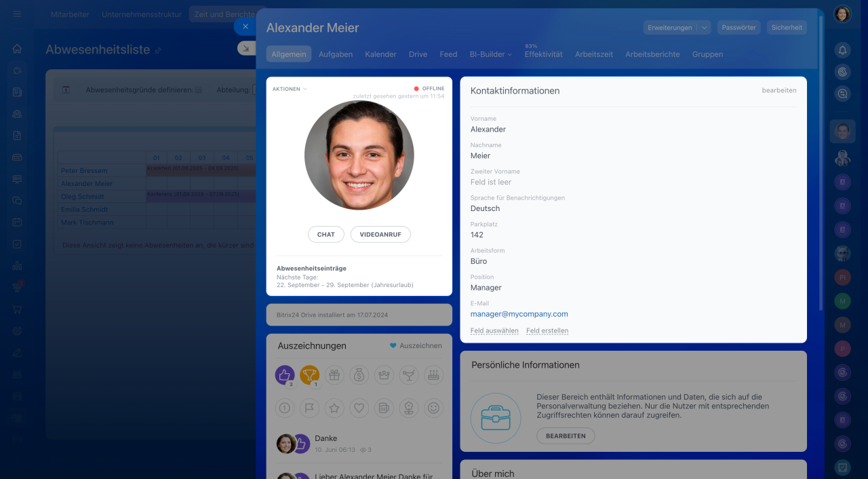Click the Feld erstellen link
The height and width of the screenshot is (479, 868).
click(547, 331)
